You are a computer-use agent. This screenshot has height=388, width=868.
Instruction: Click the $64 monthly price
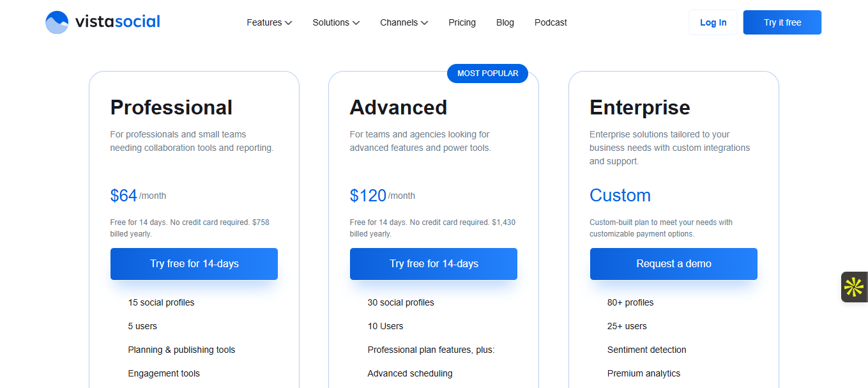pos(124,196)
